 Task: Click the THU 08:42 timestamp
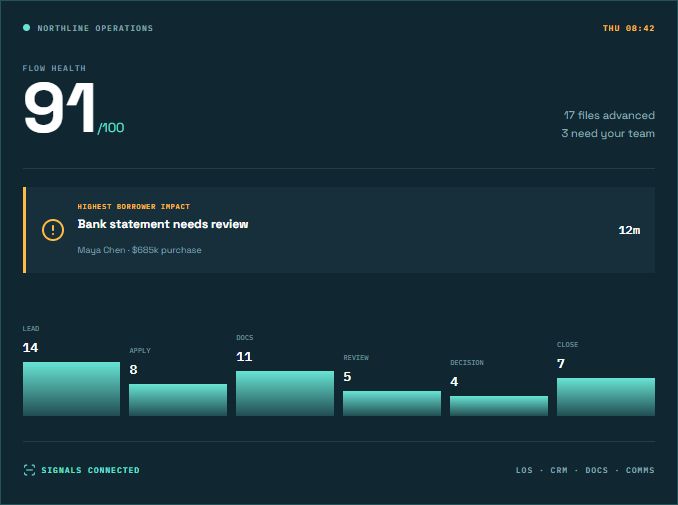[629, 28]
